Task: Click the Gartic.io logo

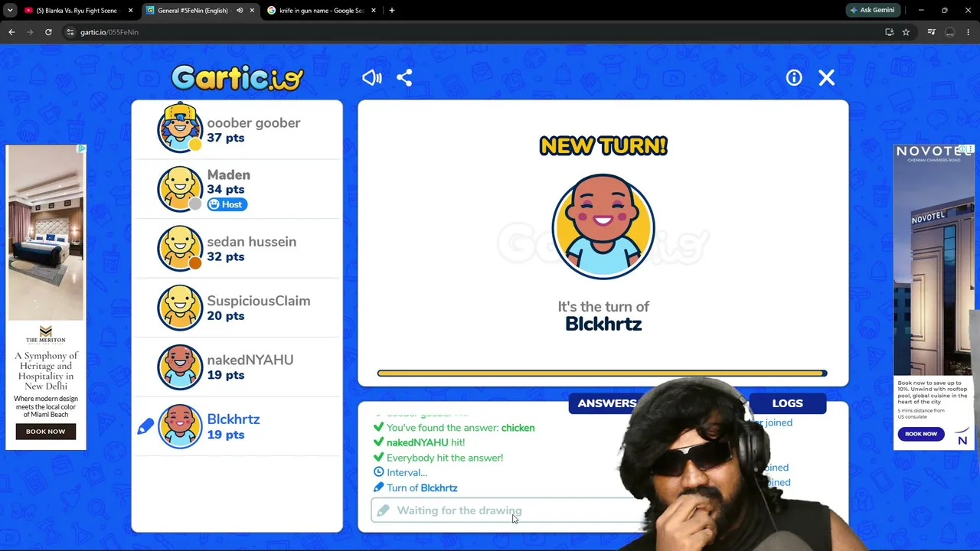Action: 237,78
